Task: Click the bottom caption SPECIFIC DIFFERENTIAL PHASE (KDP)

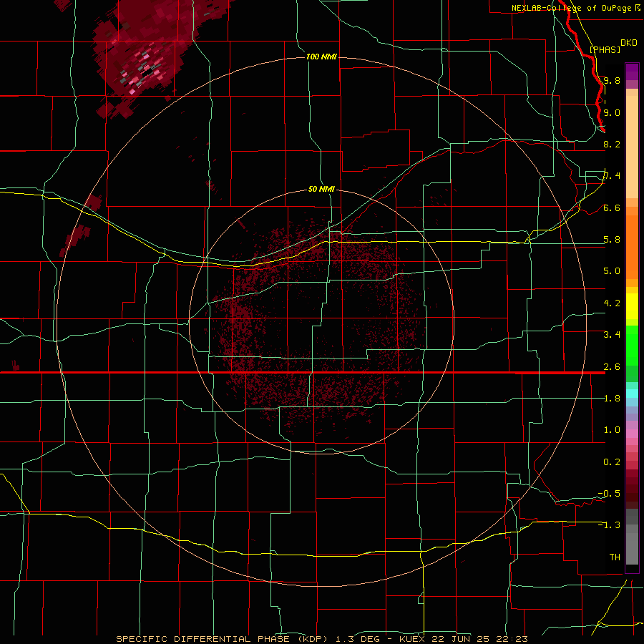Action: point(223,639)
